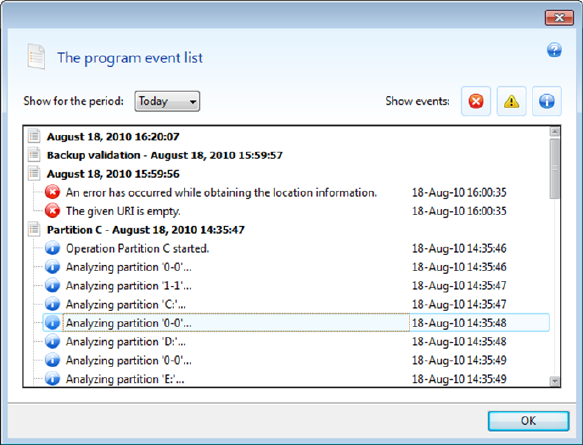Select the log icon for August 18, 2010 16:20:07
Screen dimensions: 583x445
click(34, 136)
